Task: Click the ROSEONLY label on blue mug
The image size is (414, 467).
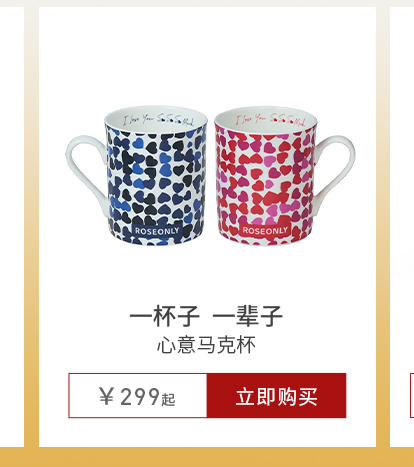Action: pos(157,231)
